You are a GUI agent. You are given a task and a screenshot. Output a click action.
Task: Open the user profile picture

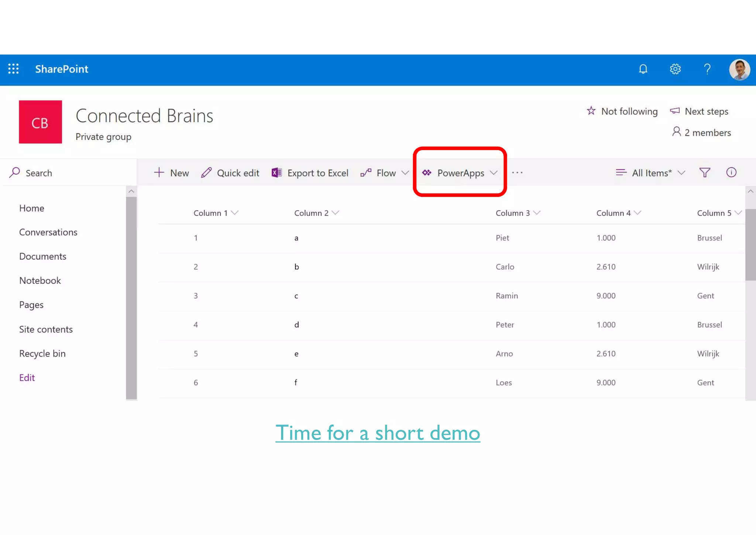(x=739, y=69)
